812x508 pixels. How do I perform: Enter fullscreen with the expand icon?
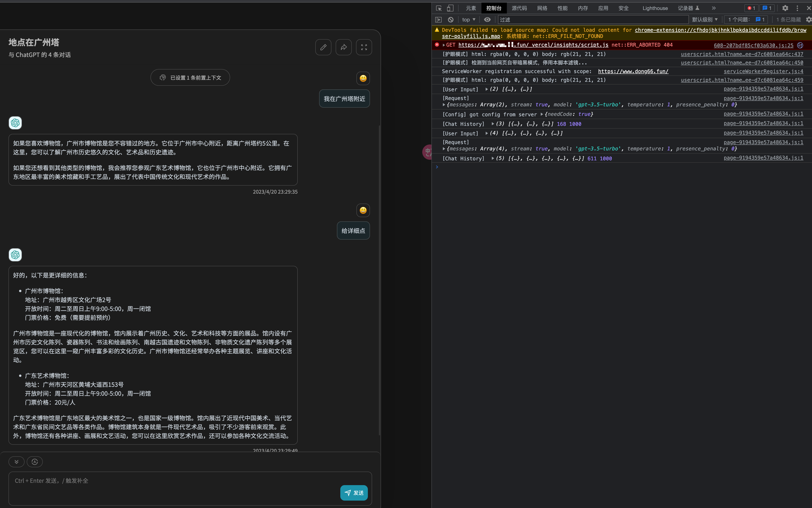coord(363,47)
